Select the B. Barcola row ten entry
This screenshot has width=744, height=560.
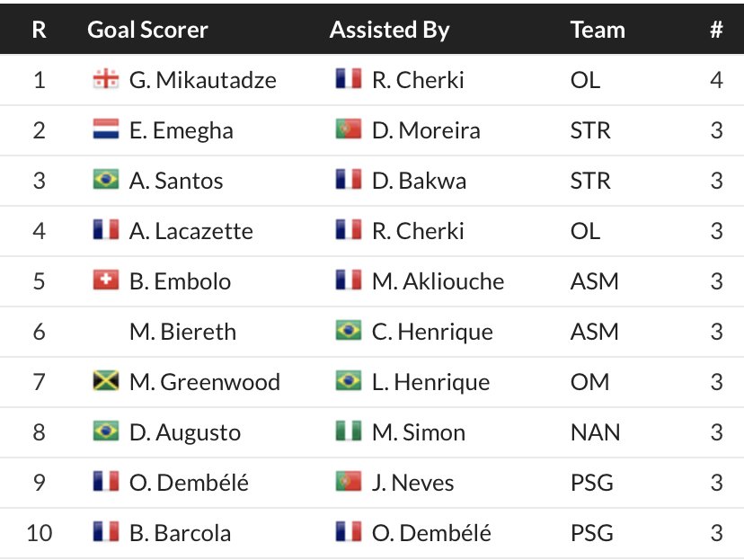click(x=372, y=533)
